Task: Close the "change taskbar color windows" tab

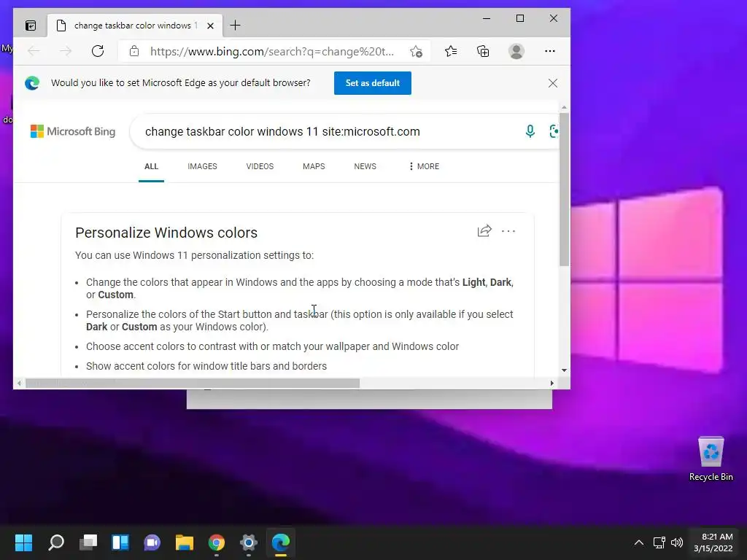Action: pos(210,26)
